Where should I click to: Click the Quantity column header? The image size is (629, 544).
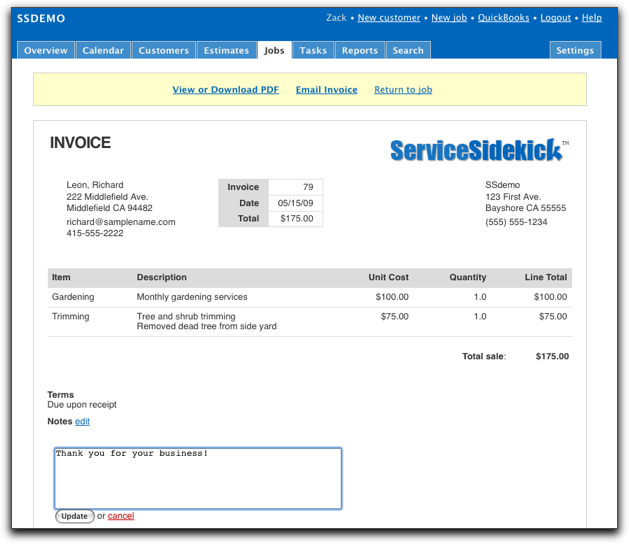(468, 277)
